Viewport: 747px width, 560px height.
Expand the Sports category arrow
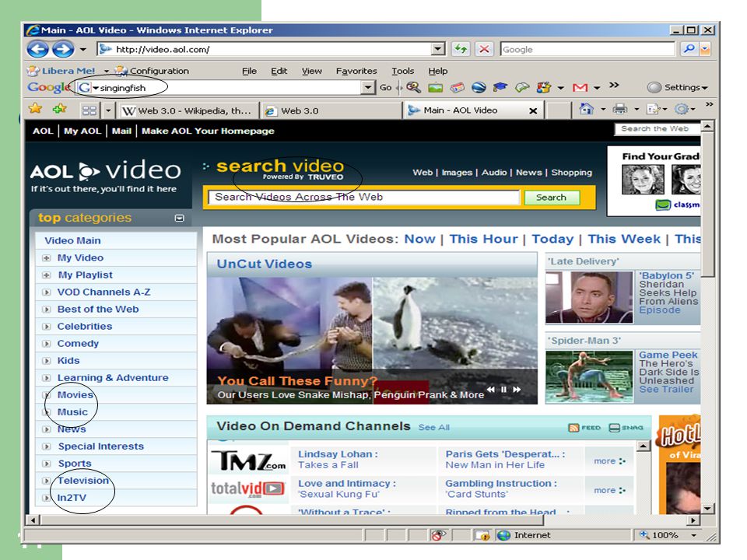(x=46, y=464)
